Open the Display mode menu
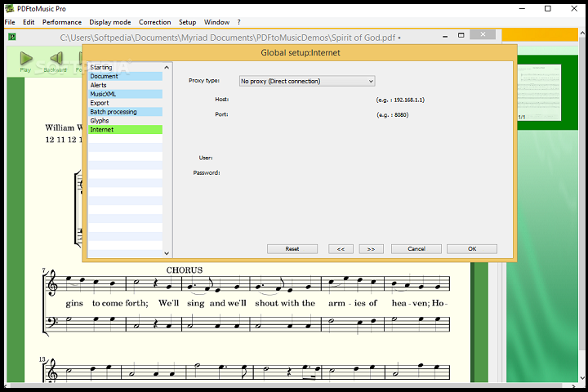 (110, 22)
